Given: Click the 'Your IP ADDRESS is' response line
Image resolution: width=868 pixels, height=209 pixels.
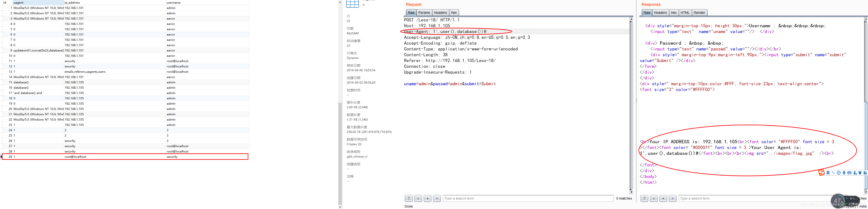Looking at the screenshot, I should [737, 142].
